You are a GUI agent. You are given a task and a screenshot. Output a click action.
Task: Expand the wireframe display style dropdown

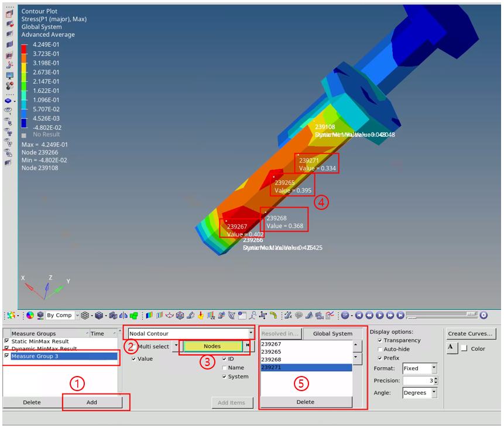pos(92,316)
